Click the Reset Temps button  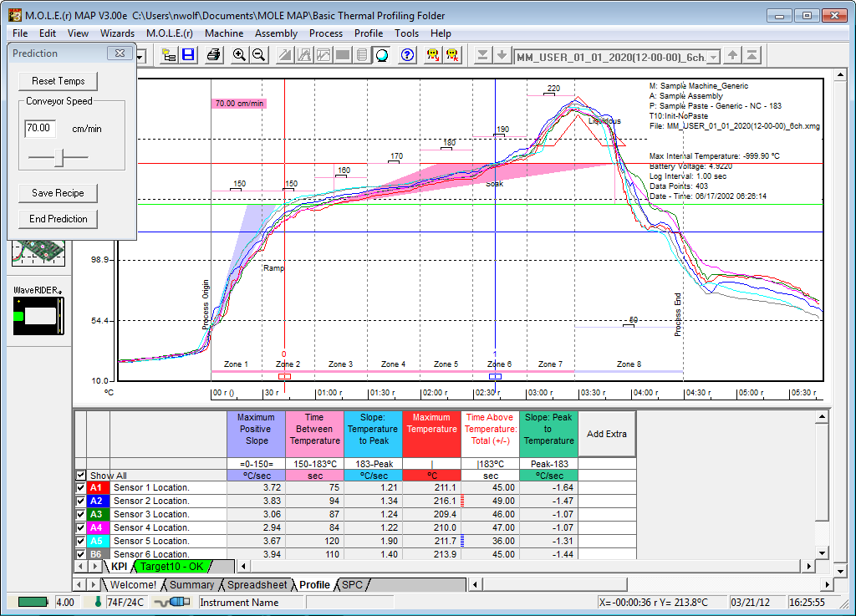[59, 81]
